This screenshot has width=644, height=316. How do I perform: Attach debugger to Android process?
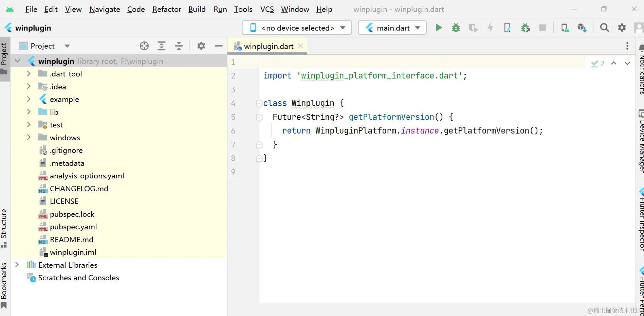point(526,28)
